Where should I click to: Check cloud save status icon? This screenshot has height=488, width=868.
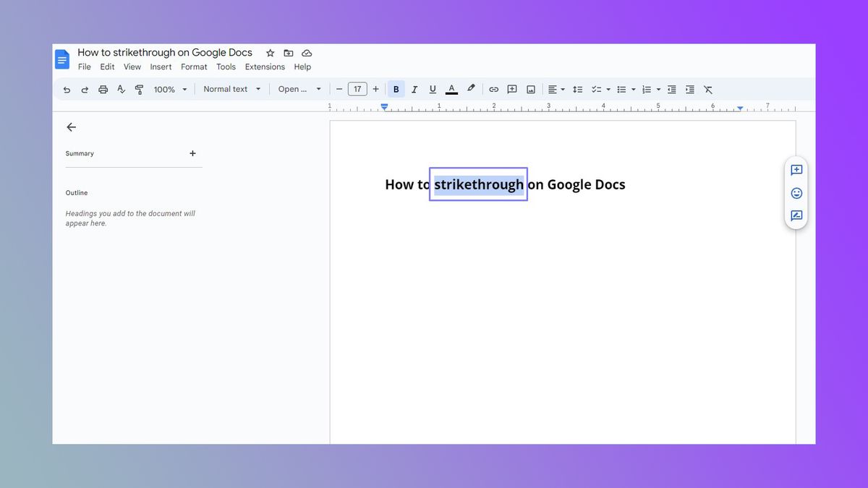coord(307,53)
